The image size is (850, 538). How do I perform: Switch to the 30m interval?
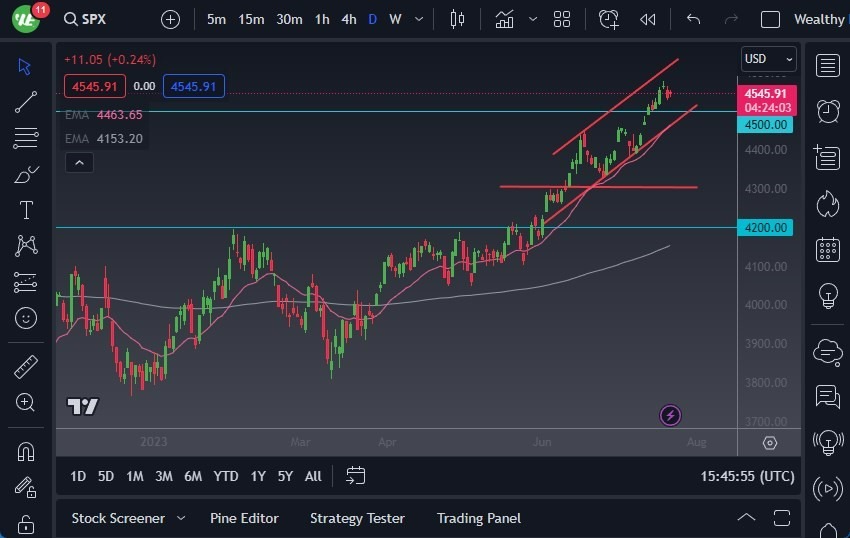[x=289, y=20]
